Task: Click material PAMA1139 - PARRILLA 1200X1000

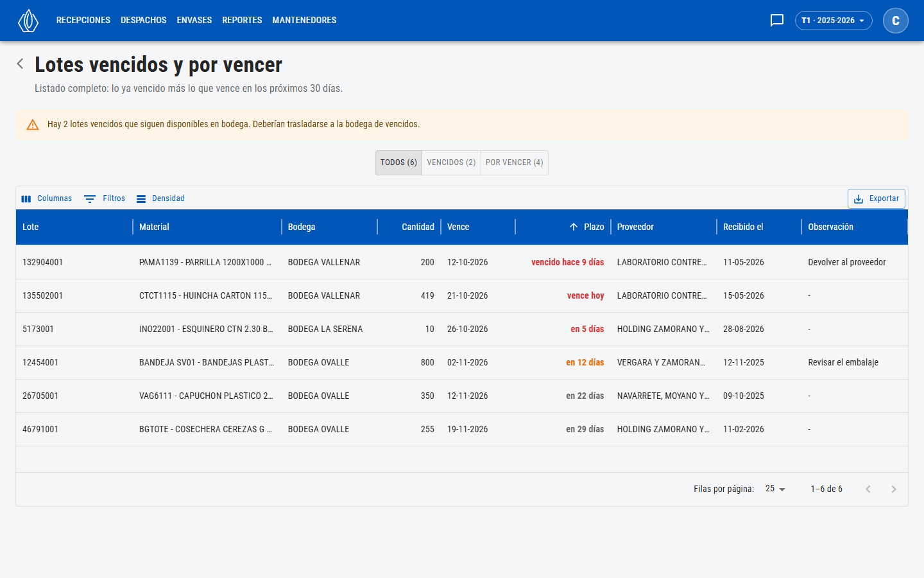Action: (206, 262)
